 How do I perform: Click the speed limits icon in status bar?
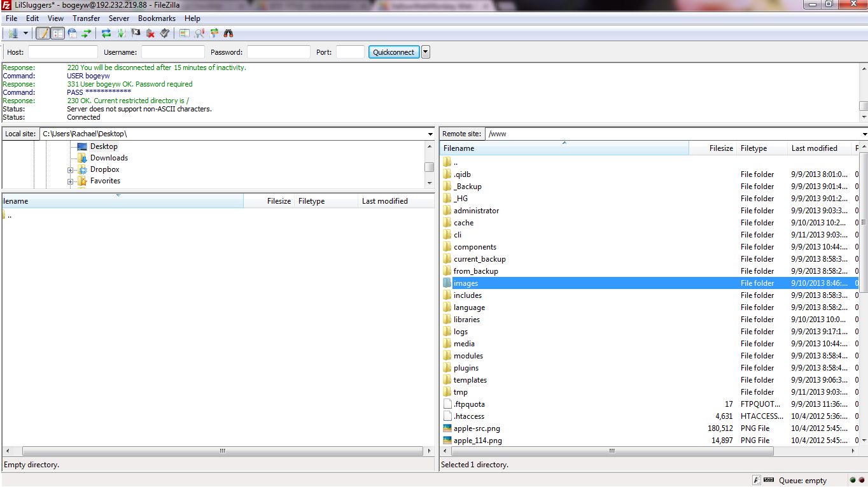(769, 481)
